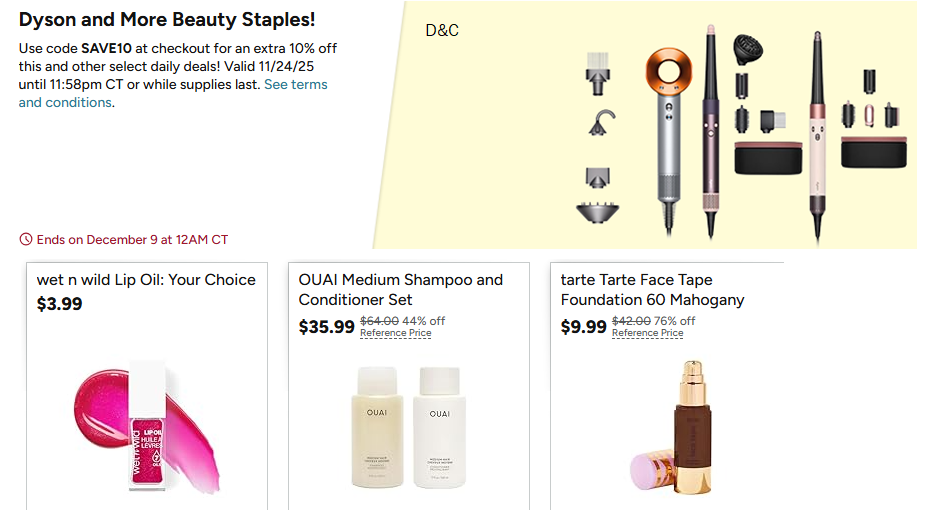The width and height of the screenshot is (925, 510).
Task: Open the See terms and conditions link
Action: tap(295, 85)
